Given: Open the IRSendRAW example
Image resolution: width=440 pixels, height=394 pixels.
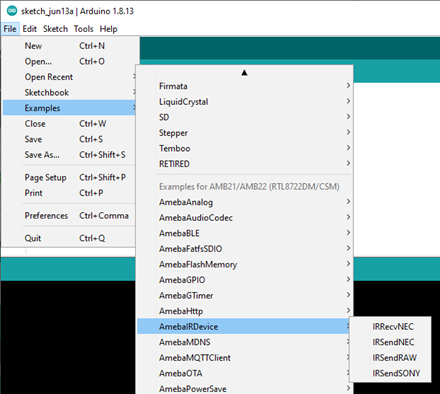Looking at the screenshot, I should (390, 358).
